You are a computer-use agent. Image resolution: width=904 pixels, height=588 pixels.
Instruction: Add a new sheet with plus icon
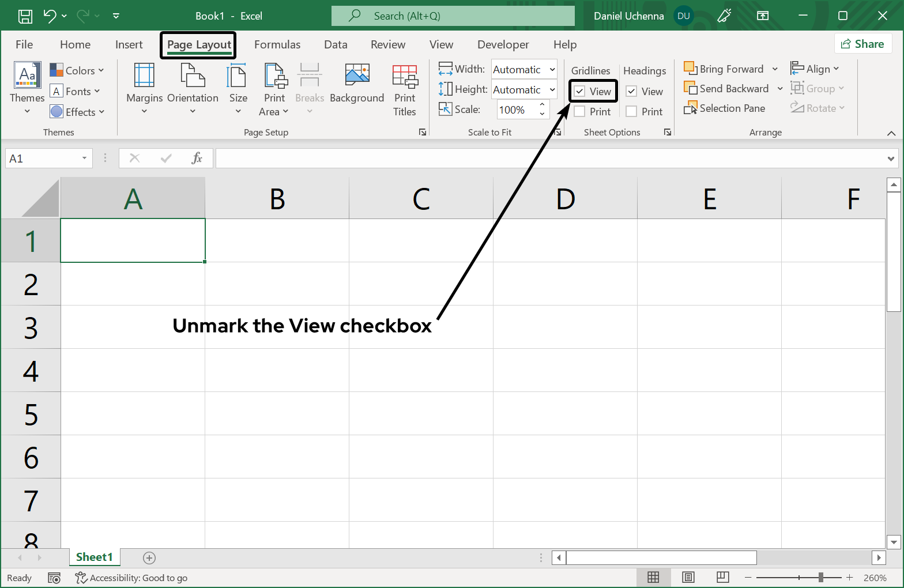(x=149, y=557)
